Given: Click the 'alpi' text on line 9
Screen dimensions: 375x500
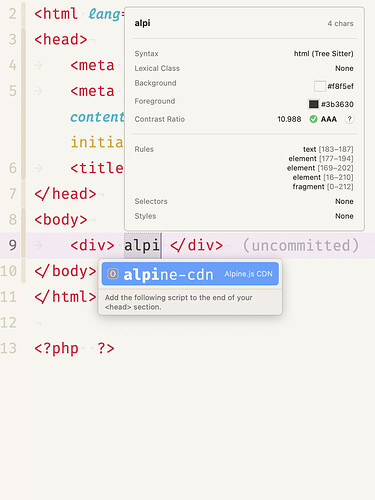Looking at the screenshot, I should coord(142,246).
